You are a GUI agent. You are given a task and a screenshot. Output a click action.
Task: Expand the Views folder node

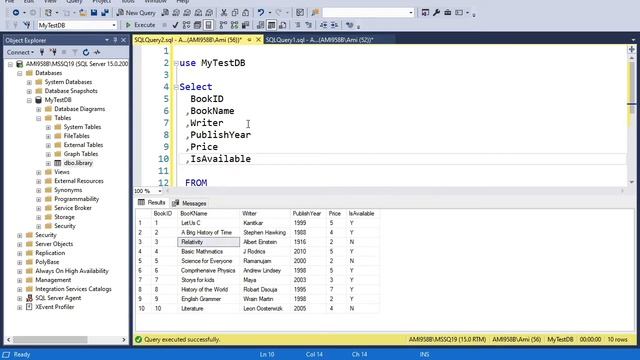click(x=39, y=172)
